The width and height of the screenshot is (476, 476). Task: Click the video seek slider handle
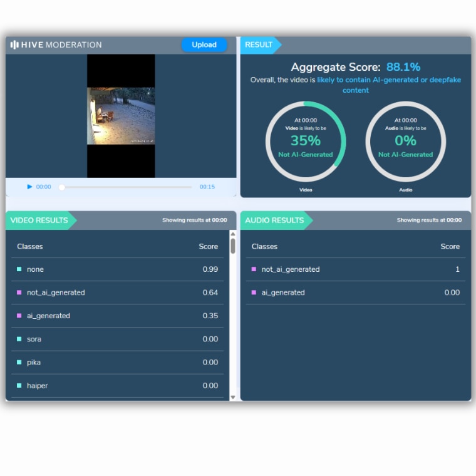[x=62, y=187]
